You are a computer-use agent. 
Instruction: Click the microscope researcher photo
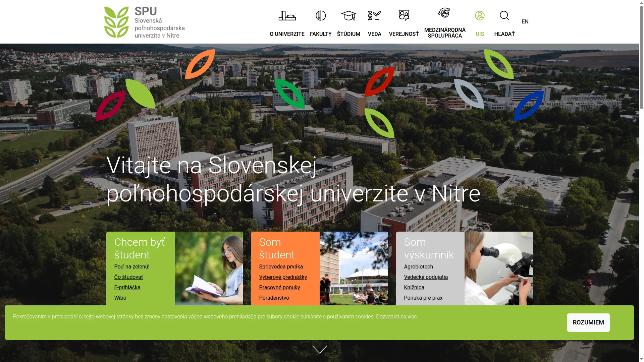[498, 268]
